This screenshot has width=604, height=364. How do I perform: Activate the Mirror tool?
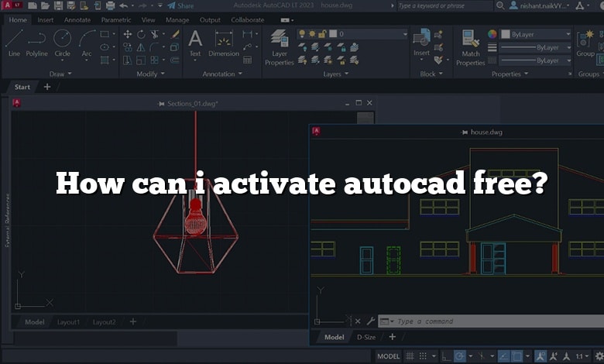(141, 47)
